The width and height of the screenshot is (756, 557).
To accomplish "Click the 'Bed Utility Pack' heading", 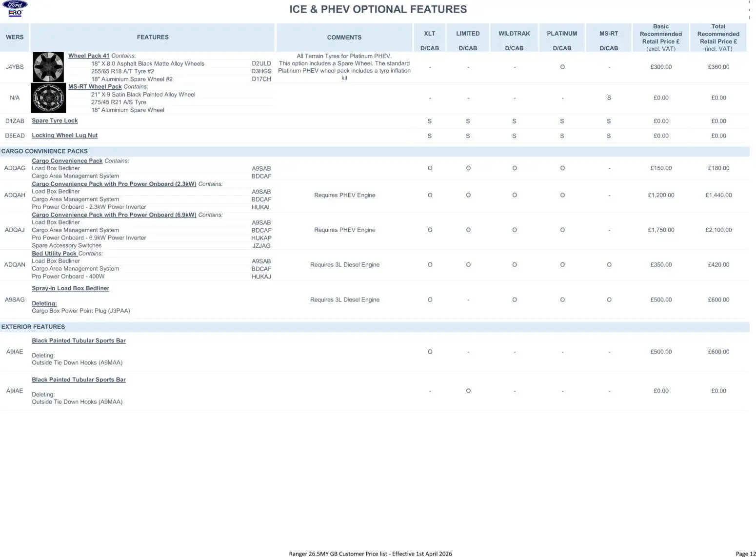I will [x=54, y=253].
